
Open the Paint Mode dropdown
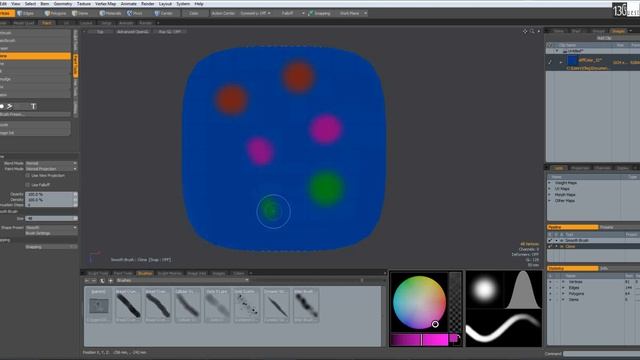(51, 169)
